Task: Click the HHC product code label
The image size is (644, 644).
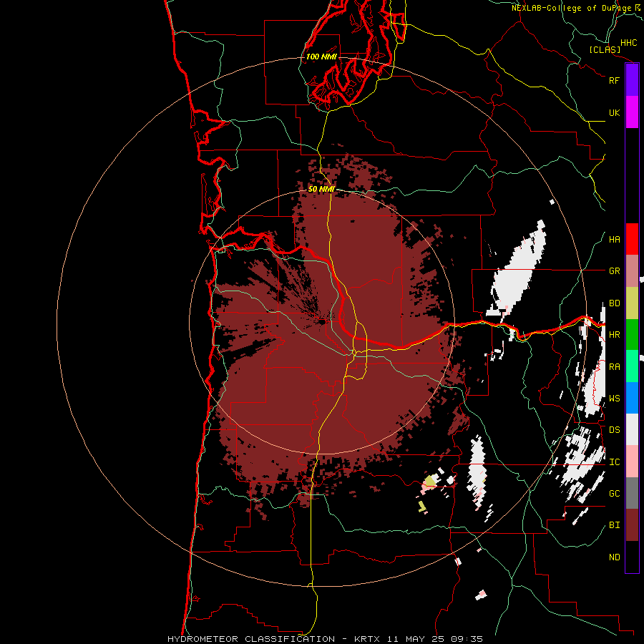Action: pyautogui.click(x=629, y=43)
